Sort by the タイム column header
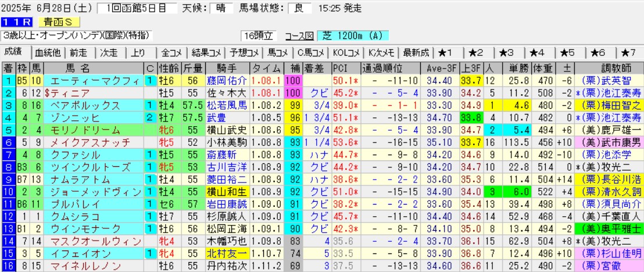 [x=267, y=67]
